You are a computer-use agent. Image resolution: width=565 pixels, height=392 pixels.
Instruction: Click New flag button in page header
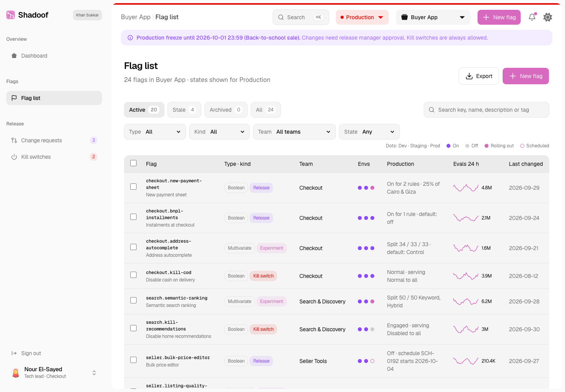tap(526, 76)
